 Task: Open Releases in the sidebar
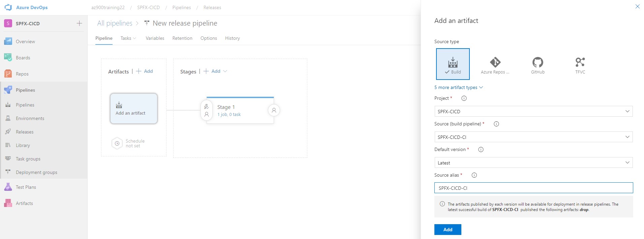pos(25,132)
